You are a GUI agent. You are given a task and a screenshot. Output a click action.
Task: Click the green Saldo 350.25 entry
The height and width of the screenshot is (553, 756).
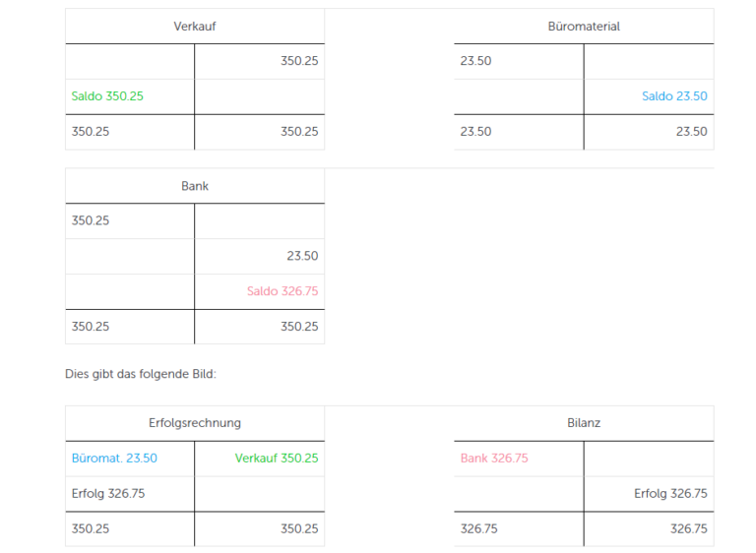[107, 96]
